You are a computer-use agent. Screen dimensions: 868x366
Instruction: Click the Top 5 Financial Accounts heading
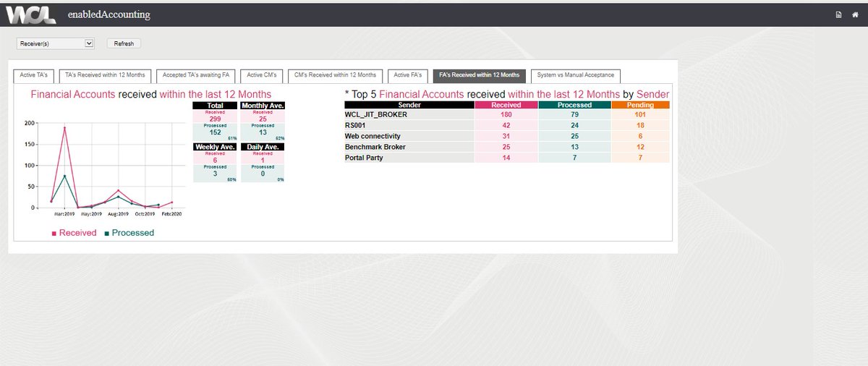click(507, 94)
